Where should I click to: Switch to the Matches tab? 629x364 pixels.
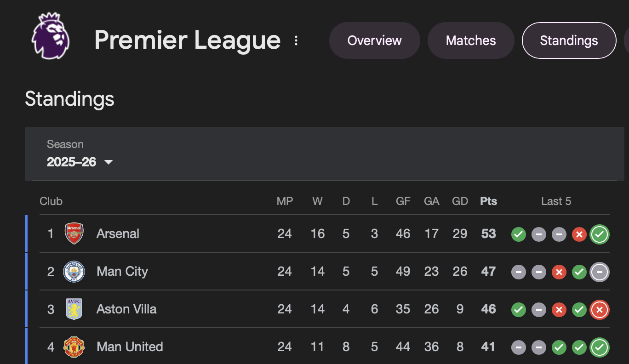point(470,40)
